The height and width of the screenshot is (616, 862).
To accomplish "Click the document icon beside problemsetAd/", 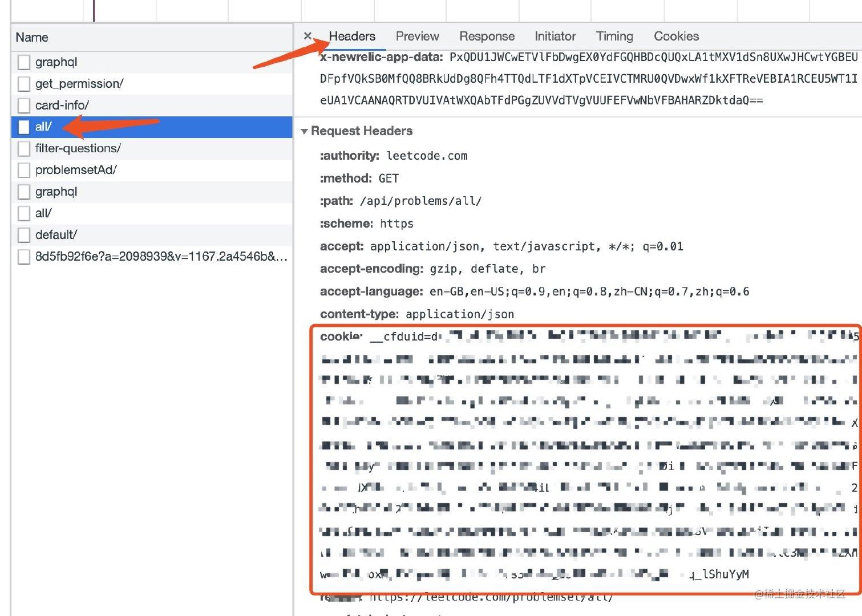I will coord(23,170).
